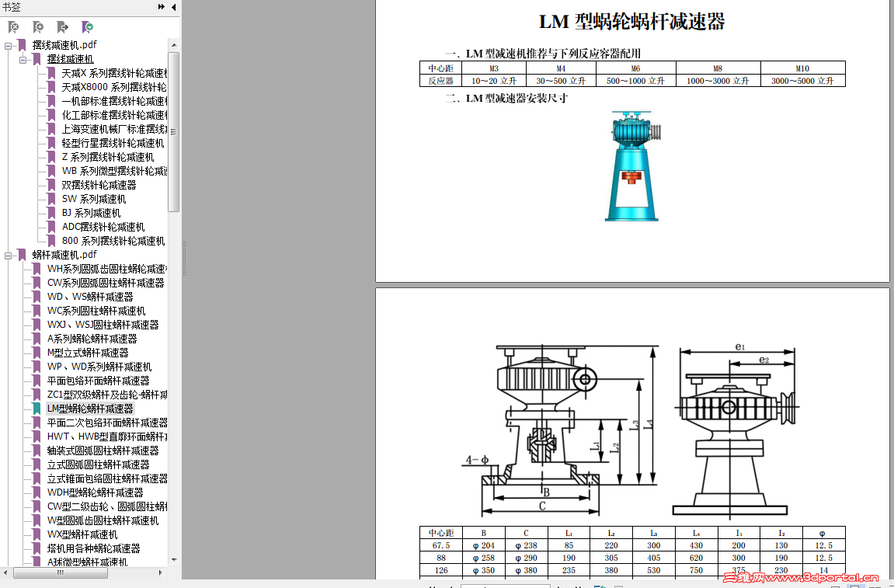Click the 书签 panel title
Screen dimensions: 894x588
click(x=12, y=7)
